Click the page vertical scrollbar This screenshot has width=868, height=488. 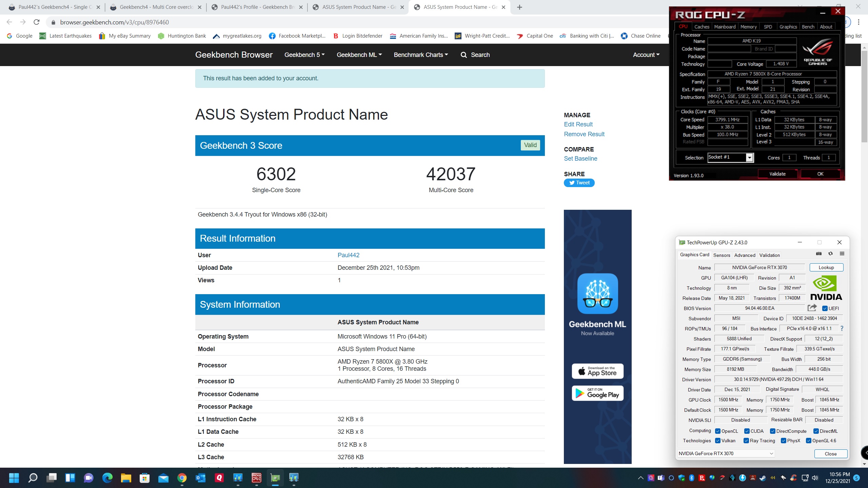pyautogui.click(x=864, y=97)
